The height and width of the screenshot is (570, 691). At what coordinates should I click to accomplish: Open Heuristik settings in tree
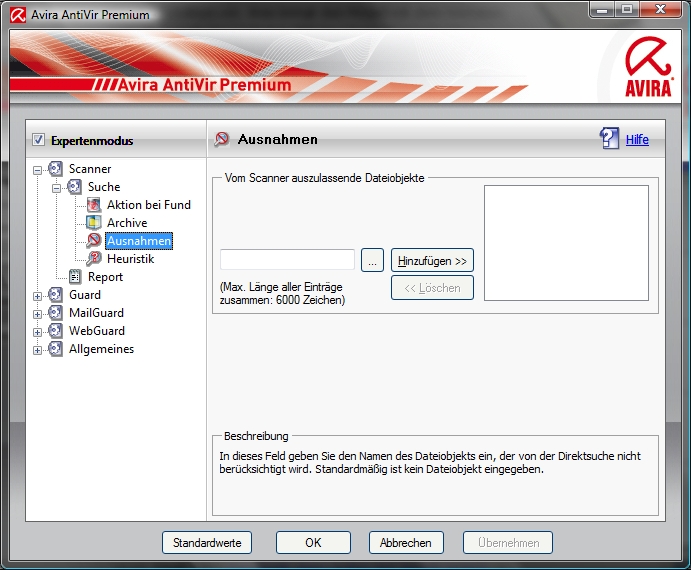[130, 259]
